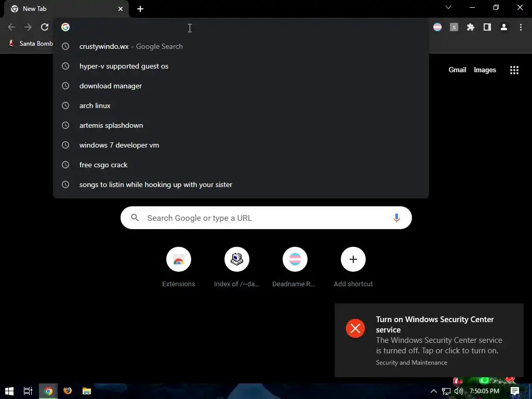532x399 pixels.
Task: Close the New Tab tab
Action: (x=121, y=9)
